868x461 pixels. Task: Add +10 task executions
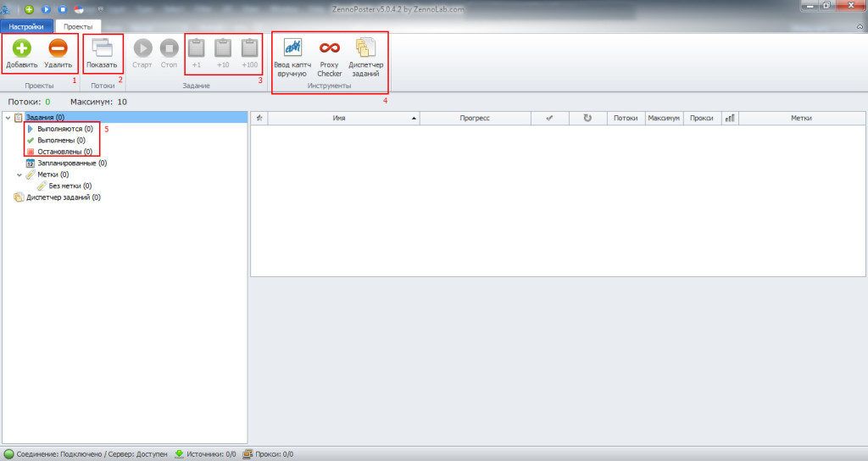(x=223, y=53)
